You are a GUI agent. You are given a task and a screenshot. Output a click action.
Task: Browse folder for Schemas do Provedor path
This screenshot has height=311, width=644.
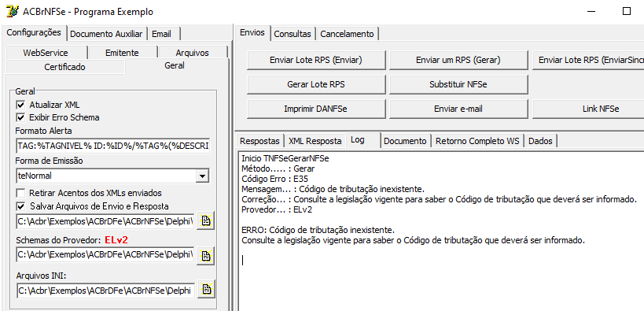(206, 255)
